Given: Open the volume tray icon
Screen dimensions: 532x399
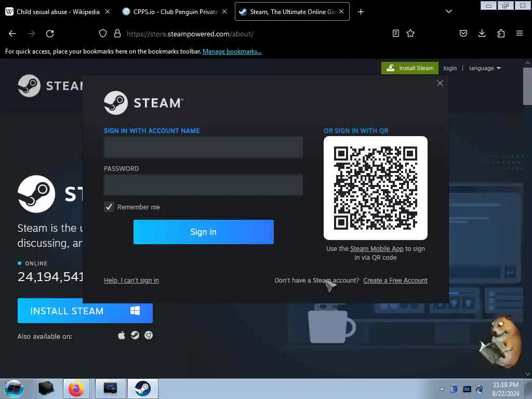Looking at the screenshot, I should click(480, 389).
